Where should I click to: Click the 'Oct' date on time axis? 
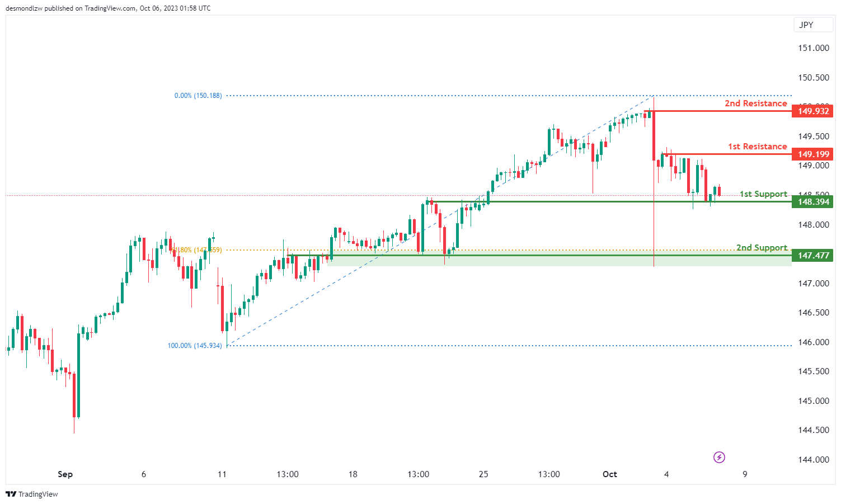609,474
